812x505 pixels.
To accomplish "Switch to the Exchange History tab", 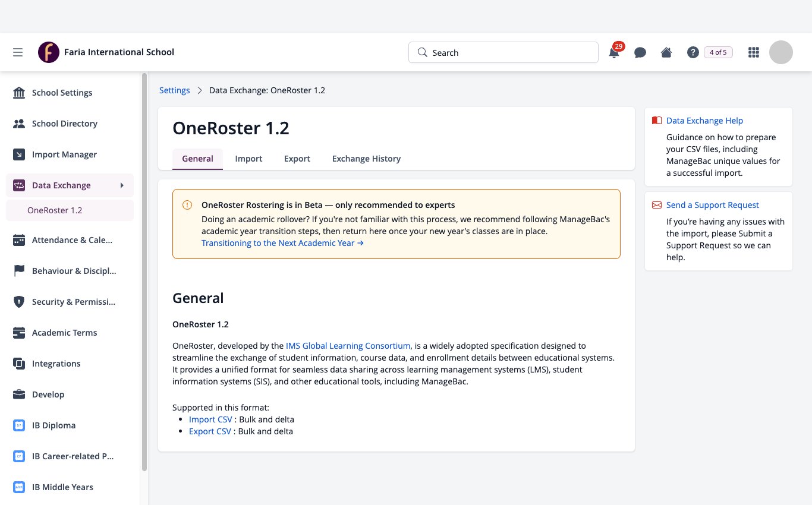I will (366, 159).
